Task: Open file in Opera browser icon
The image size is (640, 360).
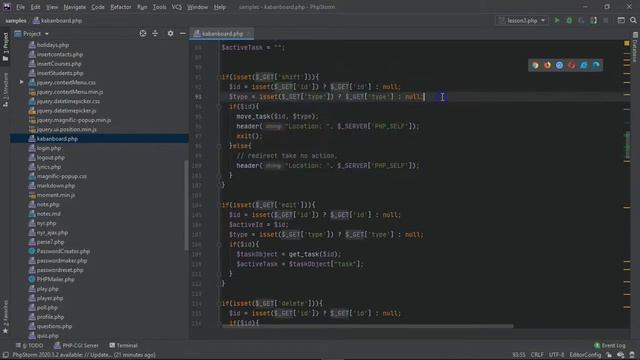Action: tap(571, 65)
